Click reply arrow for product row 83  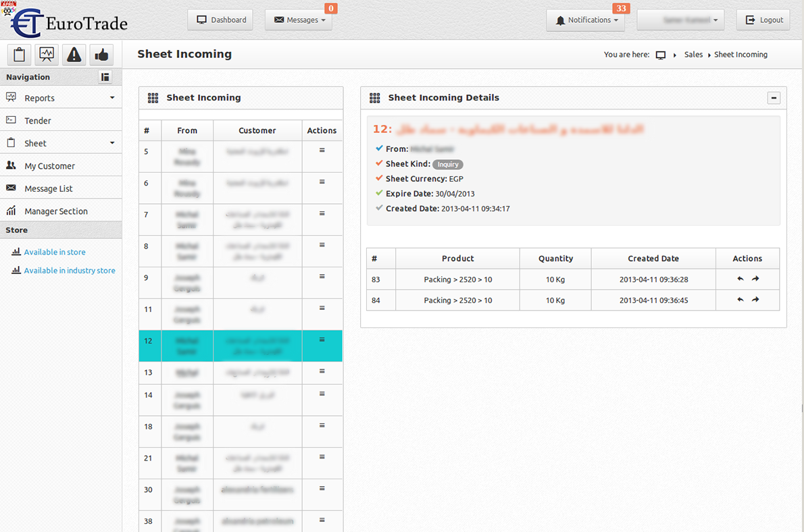tap(740, 279)
